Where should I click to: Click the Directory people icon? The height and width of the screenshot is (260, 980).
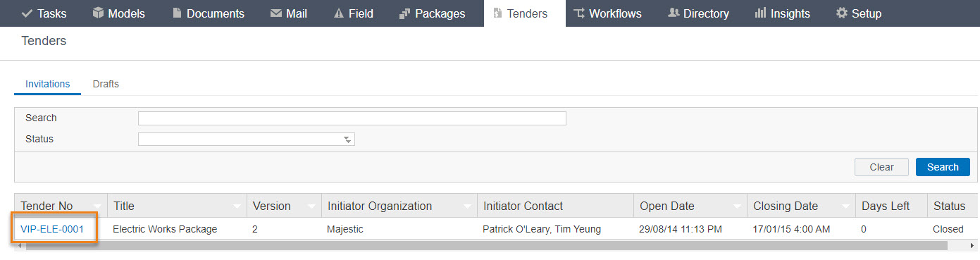click(674, 13)
